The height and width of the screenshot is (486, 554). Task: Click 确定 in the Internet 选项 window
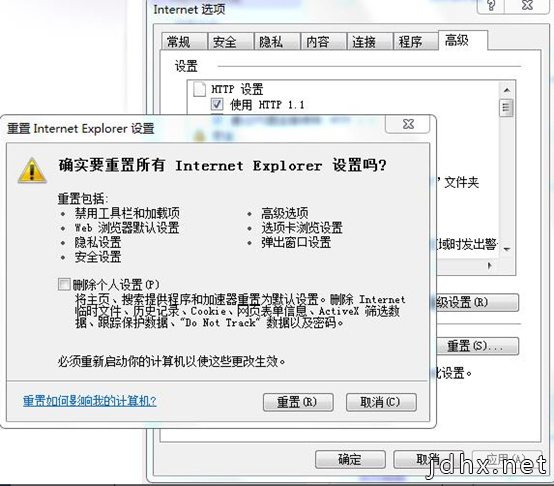tap(350, 459)
